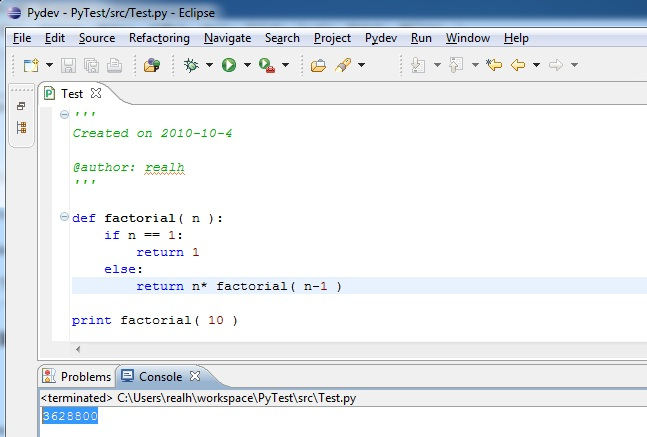Expand the Debug dropdown arrow
This screenshot has height=437, width=647.
click(x=209, y=65)
